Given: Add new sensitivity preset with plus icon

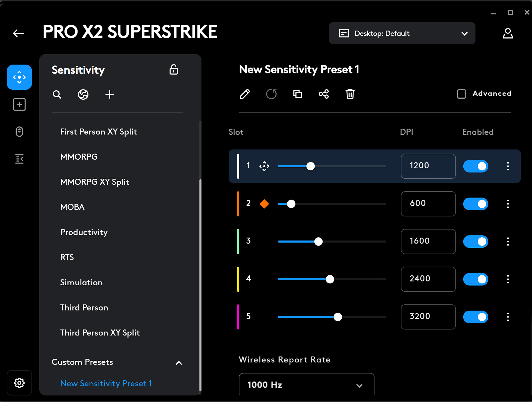Looking at the screenshot, I should click(x=109, y=95).
